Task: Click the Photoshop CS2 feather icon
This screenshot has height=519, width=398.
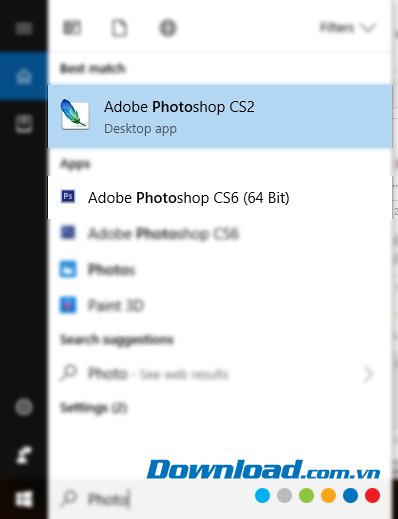Action: [75, 114]
